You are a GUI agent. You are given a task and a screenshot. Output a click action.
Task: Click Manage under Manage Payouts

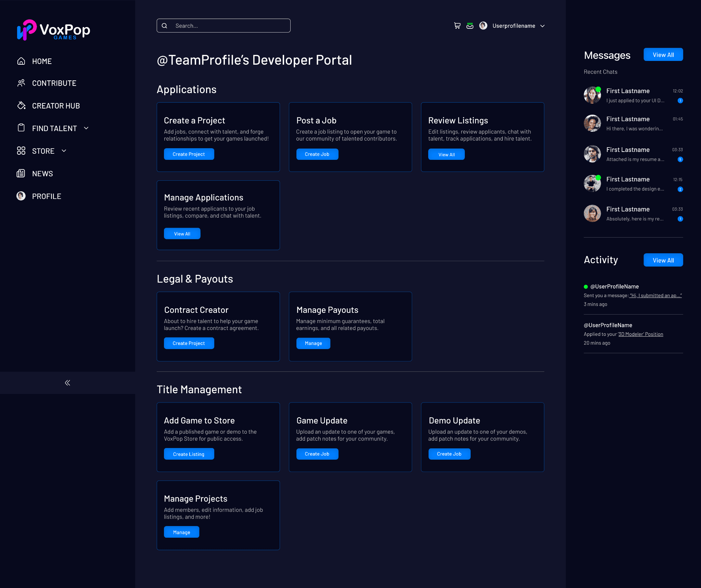coord(313,343)
